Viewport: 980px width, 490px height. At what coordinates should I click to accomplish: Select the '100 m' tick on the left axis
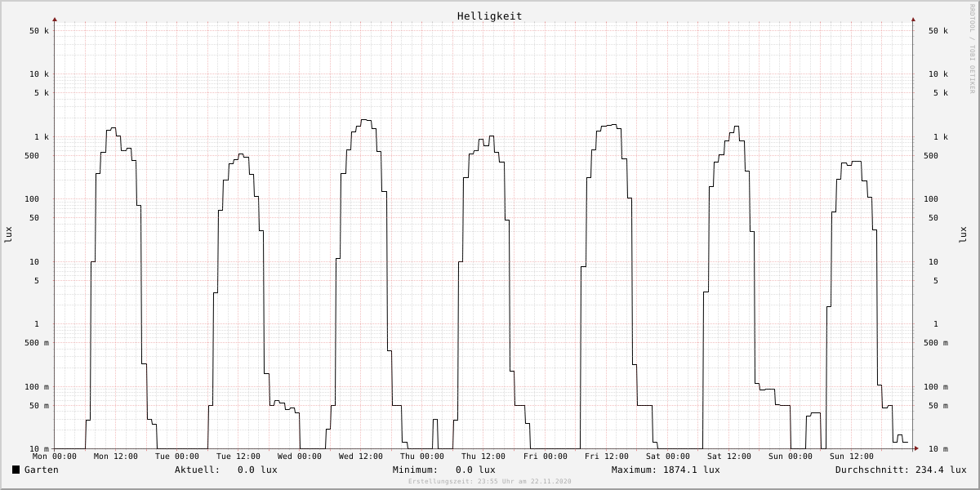point(37,387)
